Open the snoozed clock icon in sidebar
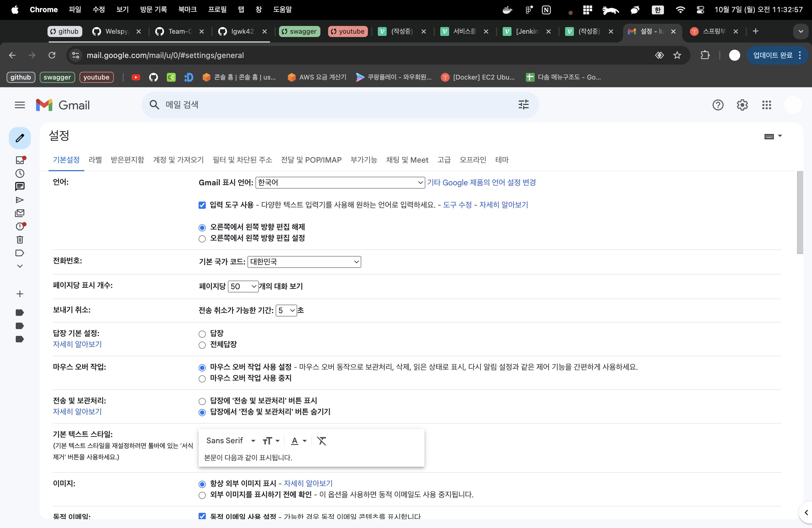Image resolution: width=812 pixels, height=528 pixels. click(x=20, y=173)
